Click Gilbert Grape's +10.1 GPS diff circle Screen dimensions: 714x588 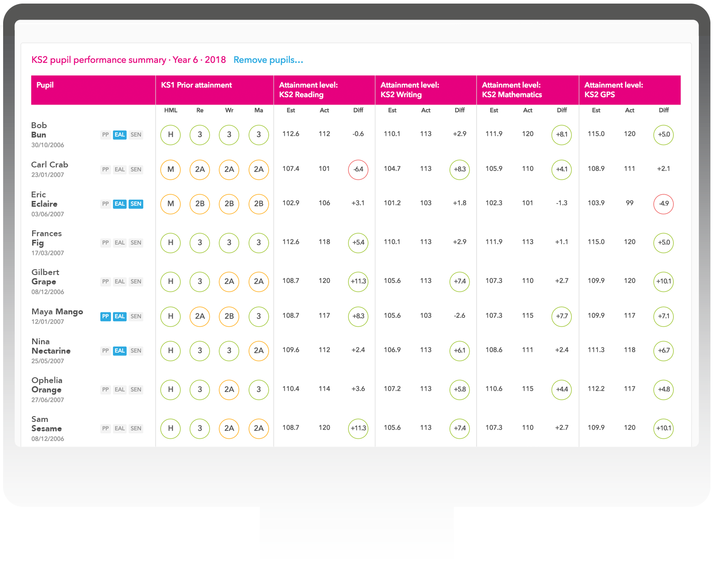coord(664,282)
